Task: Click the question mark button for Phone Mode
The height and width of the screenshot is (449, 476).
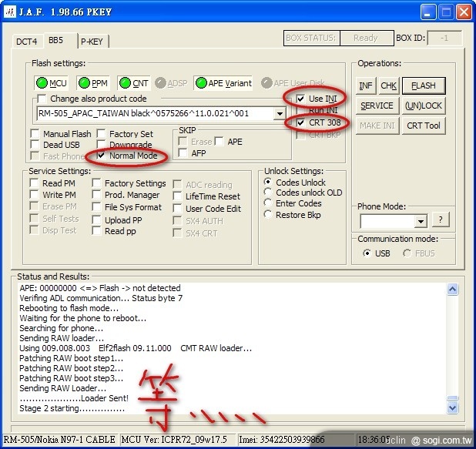Action: (x=441, y=219)
